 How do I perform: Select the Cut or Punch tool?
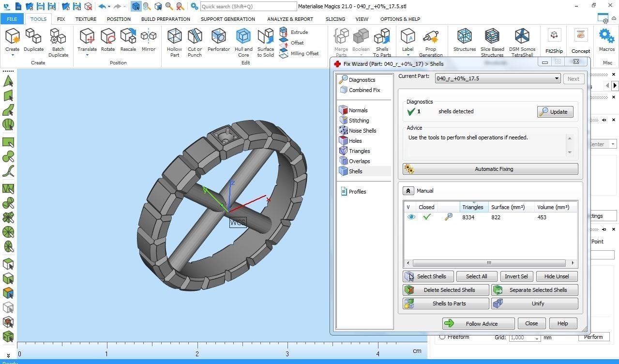195,43
